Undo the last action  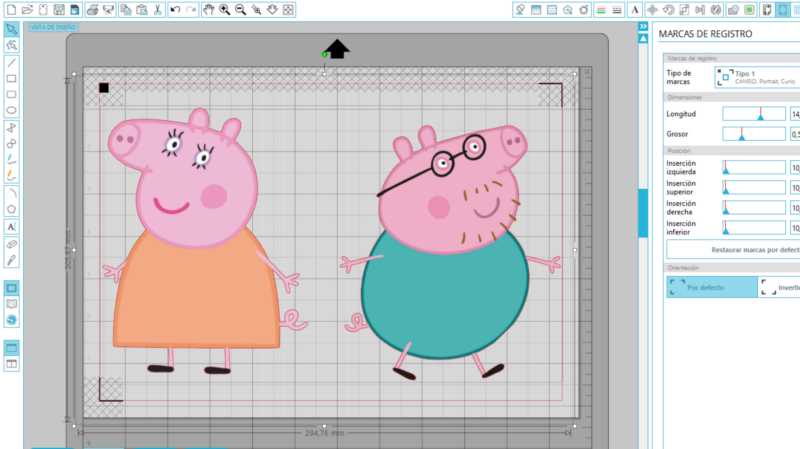point(175,10)
